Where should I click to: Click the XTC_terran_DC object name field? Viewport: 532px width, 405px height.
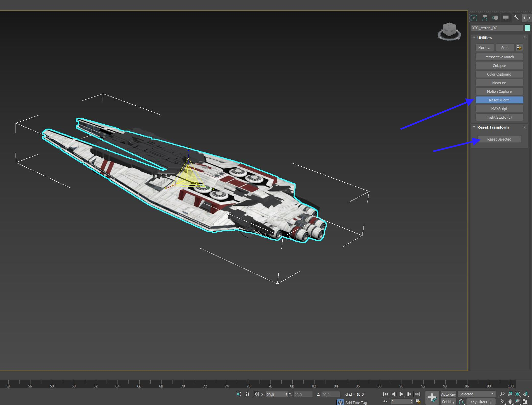click(x=497, y=28)
